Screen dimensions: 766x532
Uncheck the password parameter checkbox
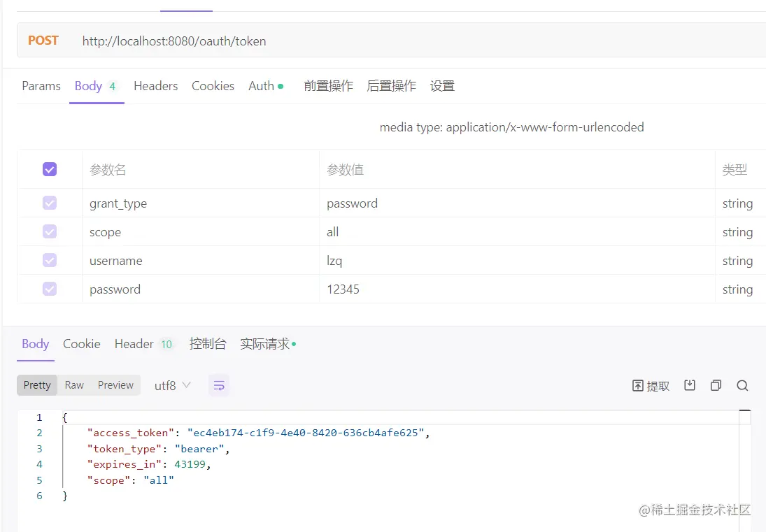pos(50,289)
